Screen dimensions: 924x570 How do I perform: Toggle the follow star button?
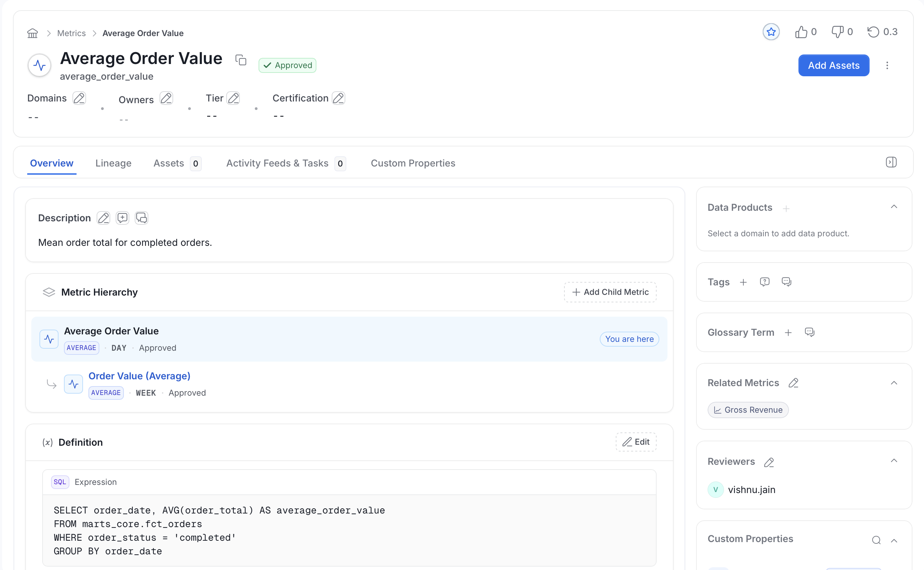point(771,32)
